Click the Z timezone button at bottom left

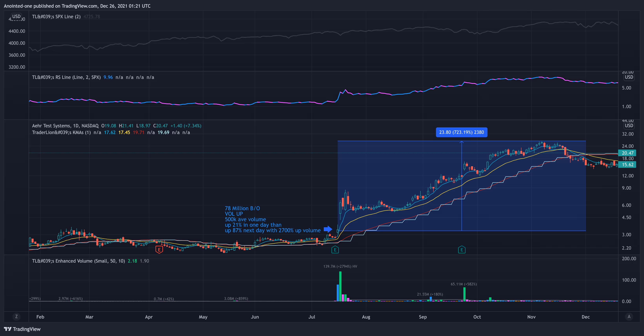click(16, 317)
